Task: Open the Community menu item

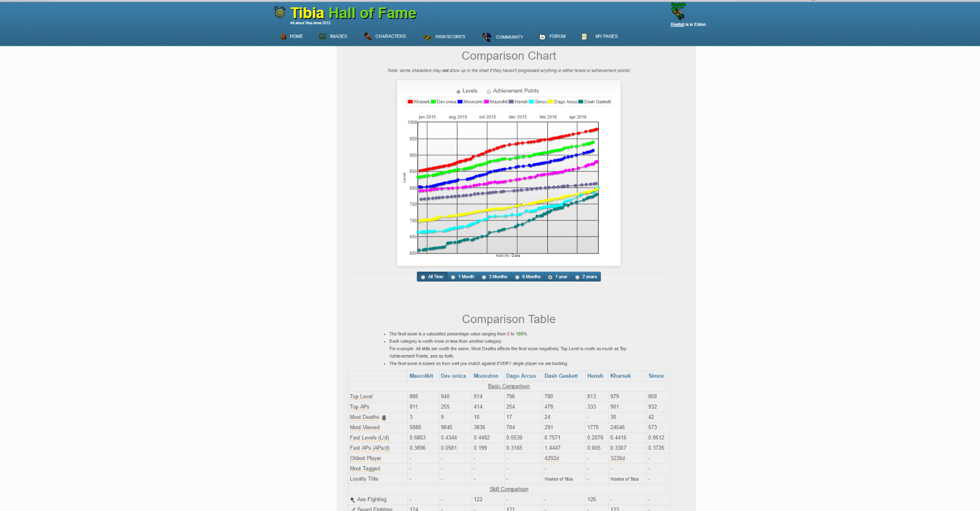Action: 509,37
